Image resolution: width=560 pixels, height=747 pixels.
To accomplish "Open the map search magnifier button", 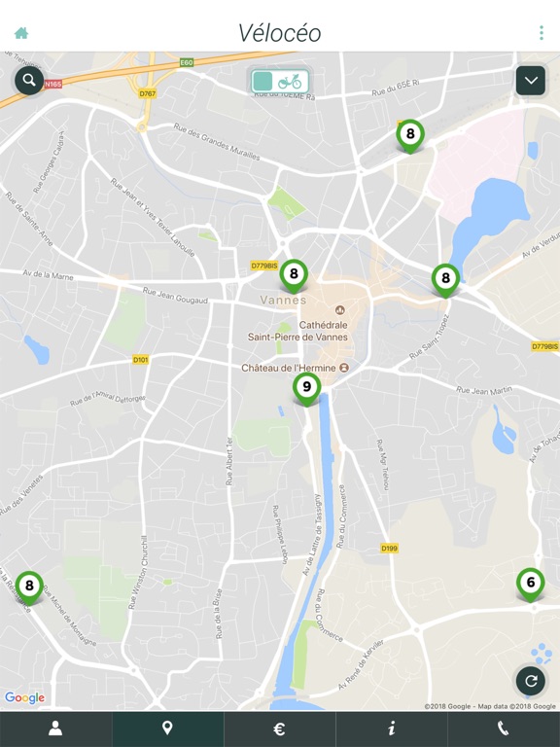I will 29,80.
